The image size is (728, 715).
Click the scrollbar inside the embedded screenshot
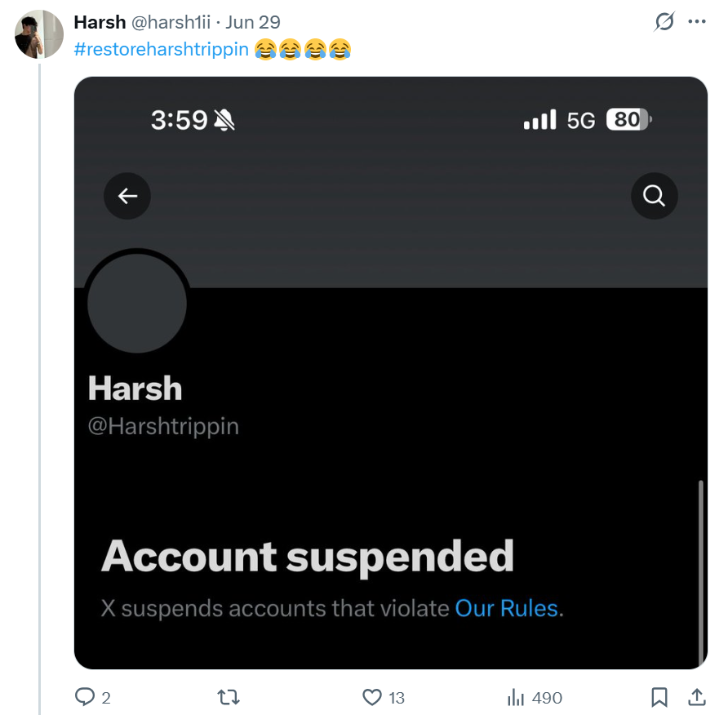coord(700,575)
